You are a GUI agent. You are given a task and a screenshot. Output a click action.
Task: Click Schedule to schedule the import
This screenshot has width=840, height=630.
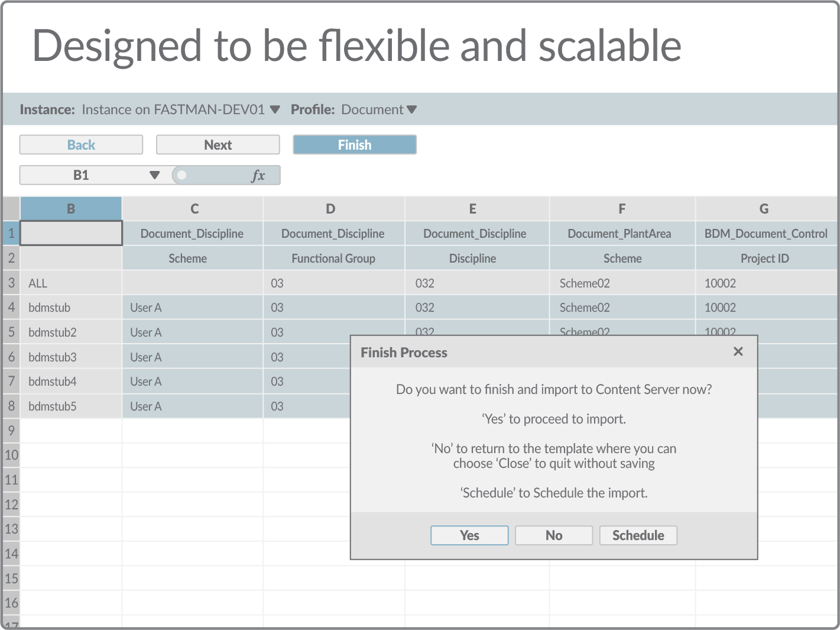click(638, 535)
